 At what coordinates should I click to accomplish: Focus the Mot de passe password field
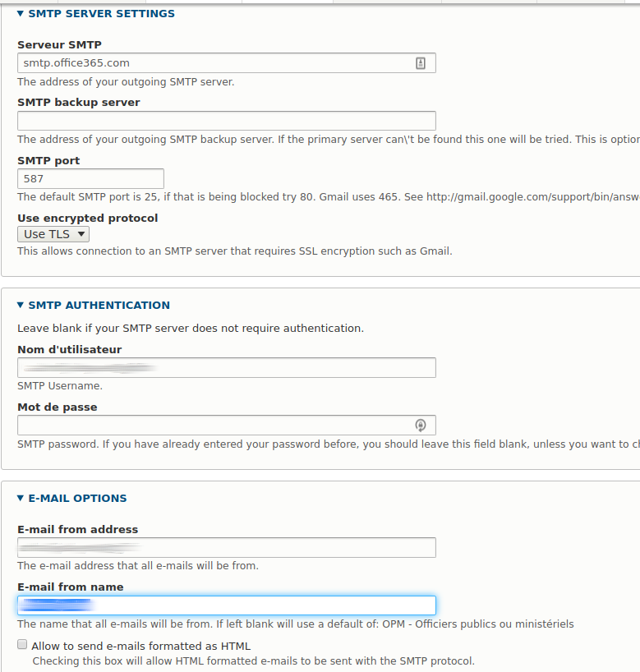[214, 425]
